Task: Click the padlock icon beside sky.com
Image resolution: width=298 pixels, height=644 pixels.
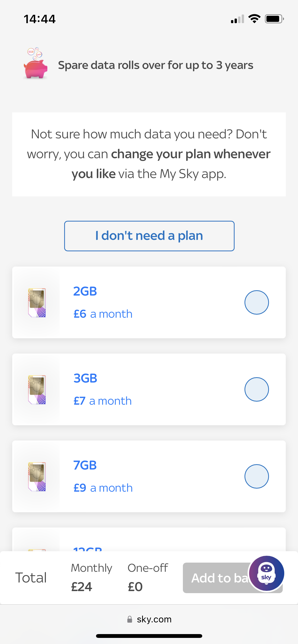Action: click(130, 619)
